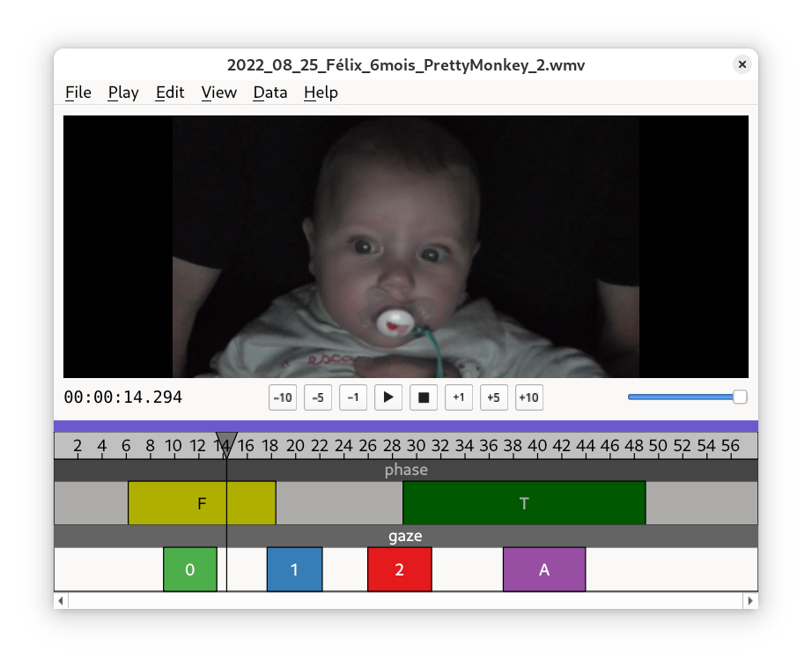Select the green 0 gaze segment
Viewport: 812px width, 668px height.
click(x=190, y=569)
